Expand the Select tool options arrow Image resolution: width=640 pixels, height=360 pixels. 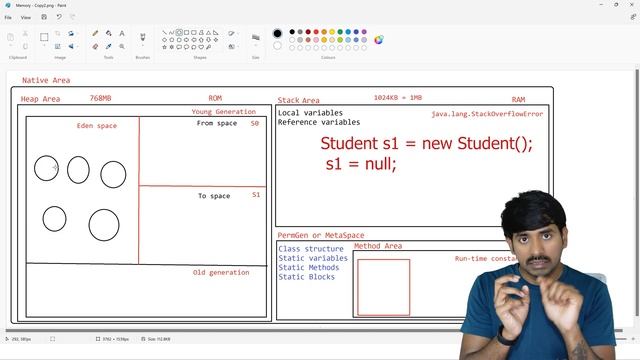click(x=44, y=45)
